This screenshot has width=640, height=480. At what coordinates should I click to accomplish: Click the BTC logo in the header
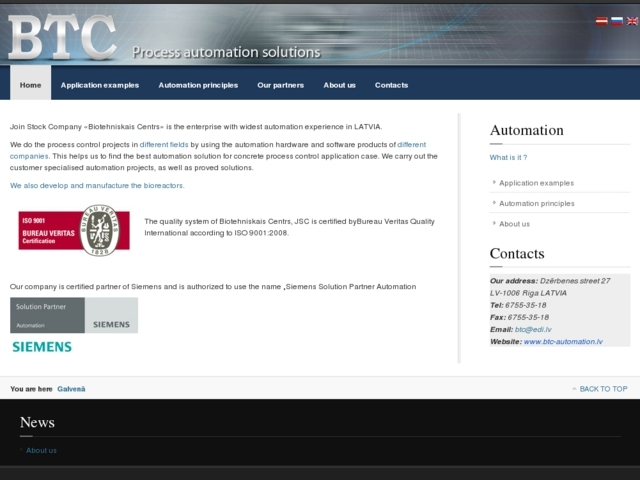[x=62, y=37]
